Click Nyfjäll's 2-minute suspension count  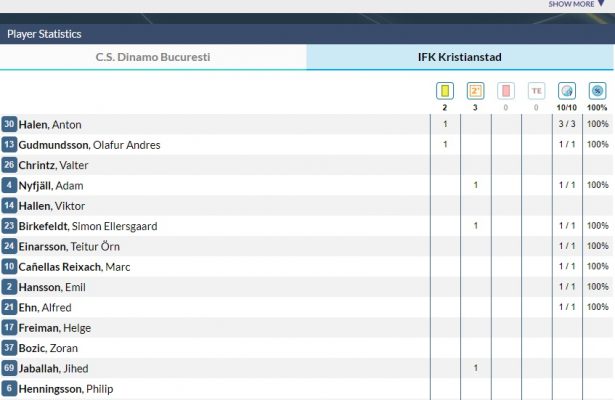[475, 185]
